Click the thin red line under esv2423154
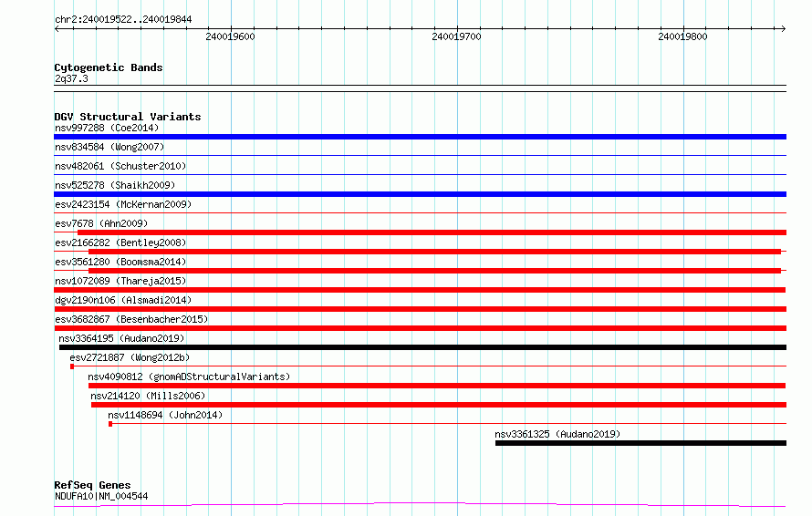The width and height of the screenshot is (812, 516). coord(420,212)
